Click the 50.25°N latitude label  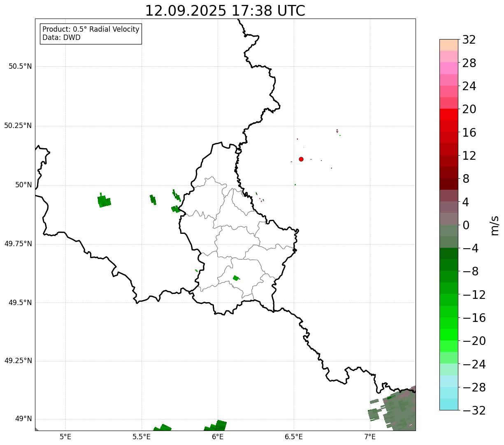click(18, 126)
